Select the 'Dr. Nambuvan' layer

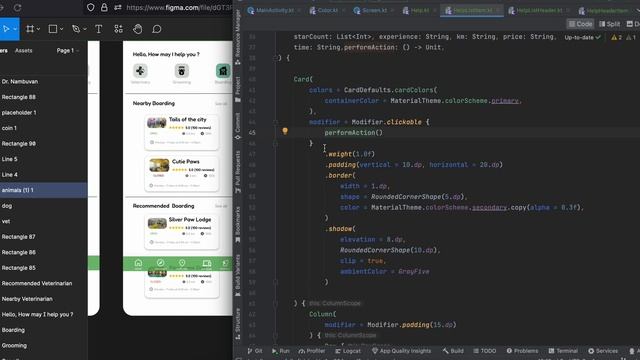click(44, 82)
